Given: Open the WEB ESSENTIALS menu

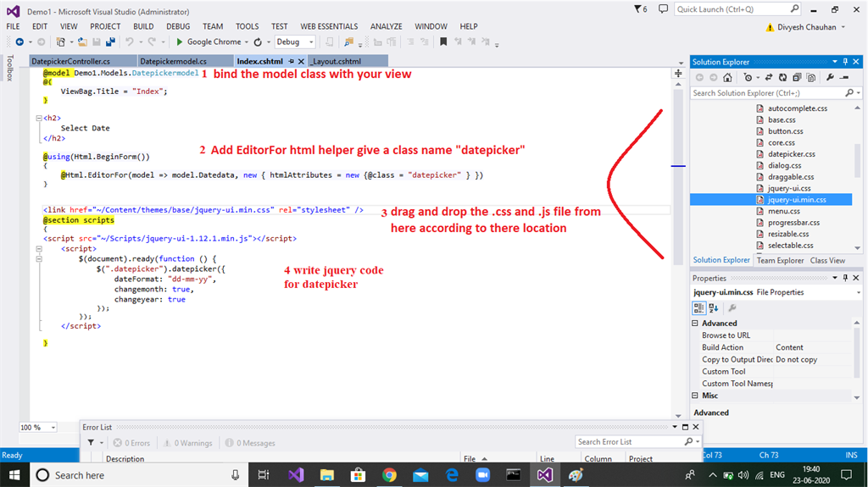Looking at the screenshot, I should coord(329,26).
